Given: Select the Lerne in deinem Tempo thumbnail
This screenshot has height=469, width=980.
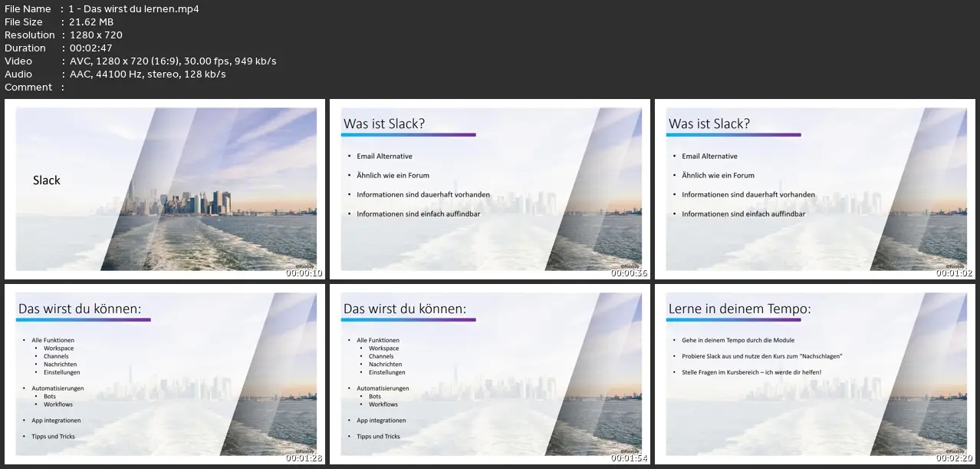Looking at the screenshot, I should click(x=815, y=374).
